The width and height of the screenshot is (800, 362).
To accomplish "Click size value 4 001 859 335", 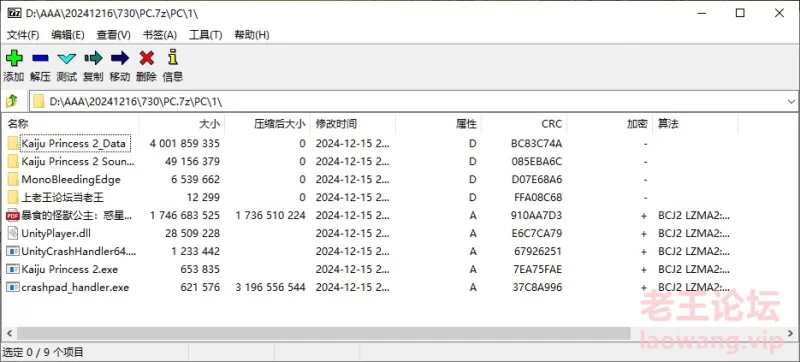I will (185, 144).
